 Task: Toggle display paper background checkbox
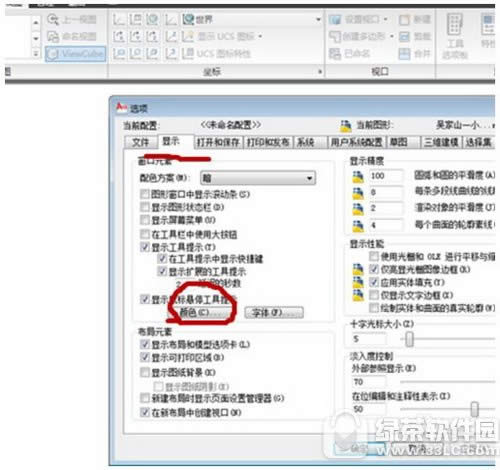(x=145, y=372)
